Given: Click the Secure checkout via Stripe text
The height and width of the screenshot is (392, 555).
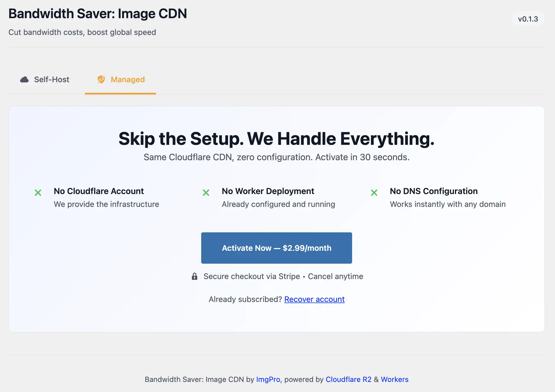Looking at the screenshot, I should (252, 276).
